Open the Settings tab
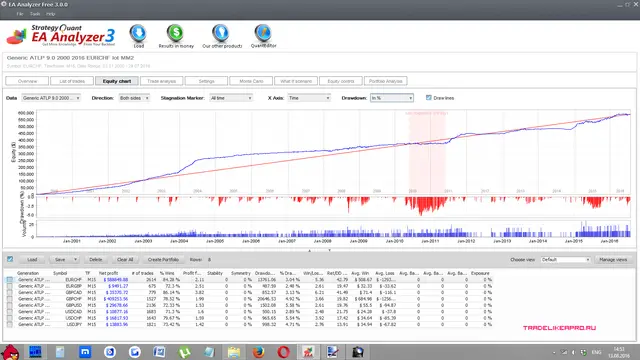Screen dimensions: 640x360 [x=206, y=81]
